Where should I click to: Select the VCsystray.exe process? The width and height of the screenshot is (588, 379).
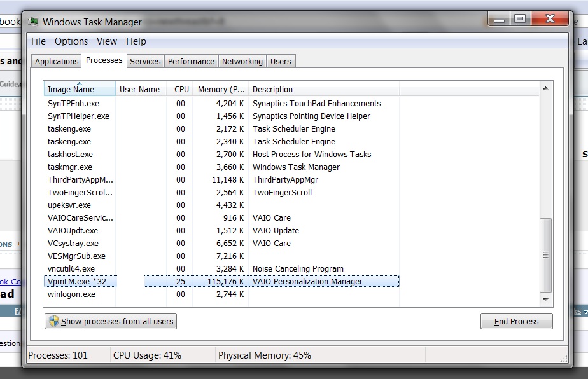[221, 244]
